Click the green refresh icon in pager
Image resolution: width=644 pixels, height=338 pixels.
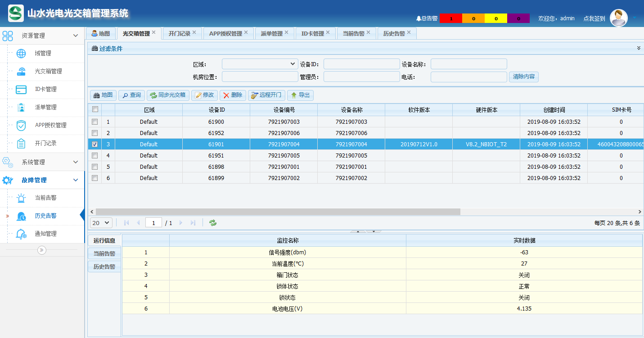point(213,223)
